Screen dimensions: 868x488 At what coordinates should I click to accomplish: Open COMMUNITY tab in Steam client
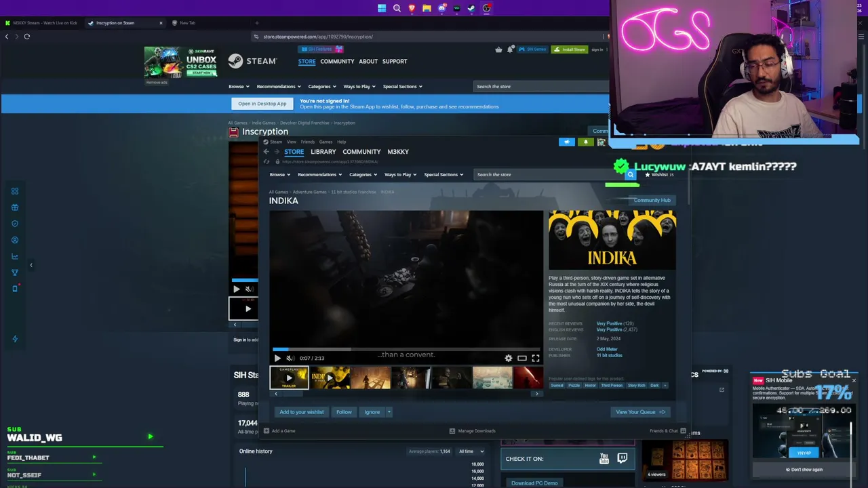[361, 152]
